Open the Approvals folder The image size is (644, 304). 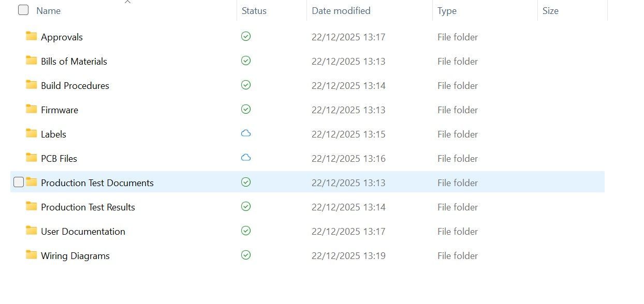click(62, 37)
